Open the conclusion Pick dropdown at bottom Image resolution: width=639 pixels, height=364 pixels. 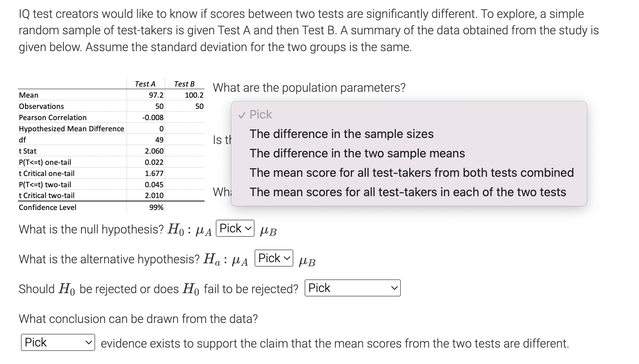[57, 342]
